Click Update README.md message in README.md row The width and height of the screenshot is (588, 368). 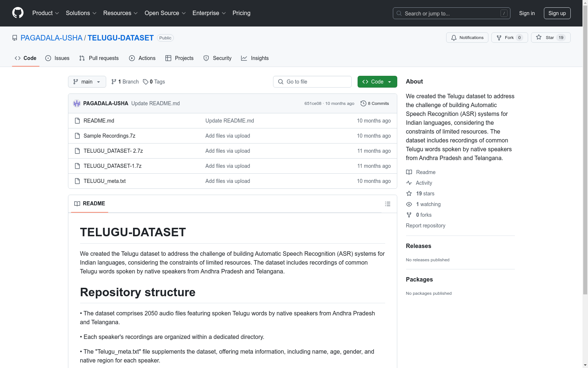coord(230,121)
